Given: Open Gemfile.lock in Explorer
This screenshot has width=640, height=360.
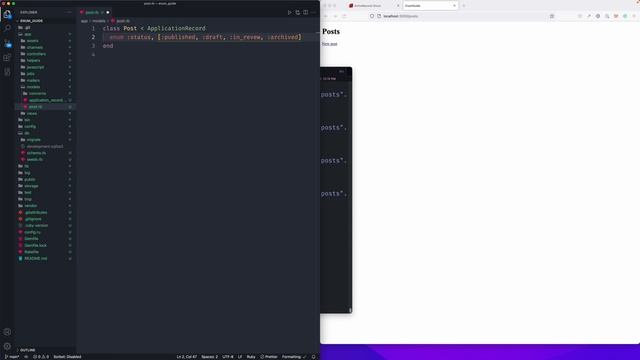Looking at the screenshot, I should click(x=35, y=245).
